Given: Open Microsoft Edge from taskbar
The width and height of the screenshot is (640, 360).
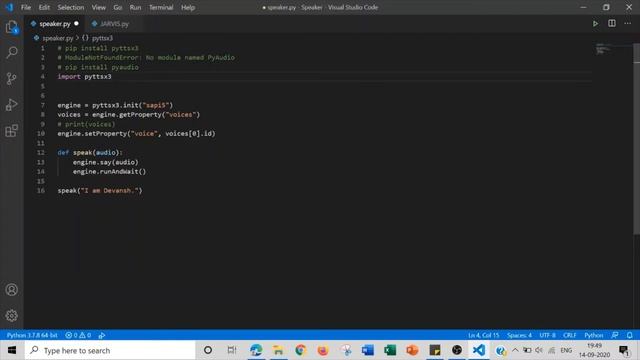Looking at the screenshot, I should 256,350.
